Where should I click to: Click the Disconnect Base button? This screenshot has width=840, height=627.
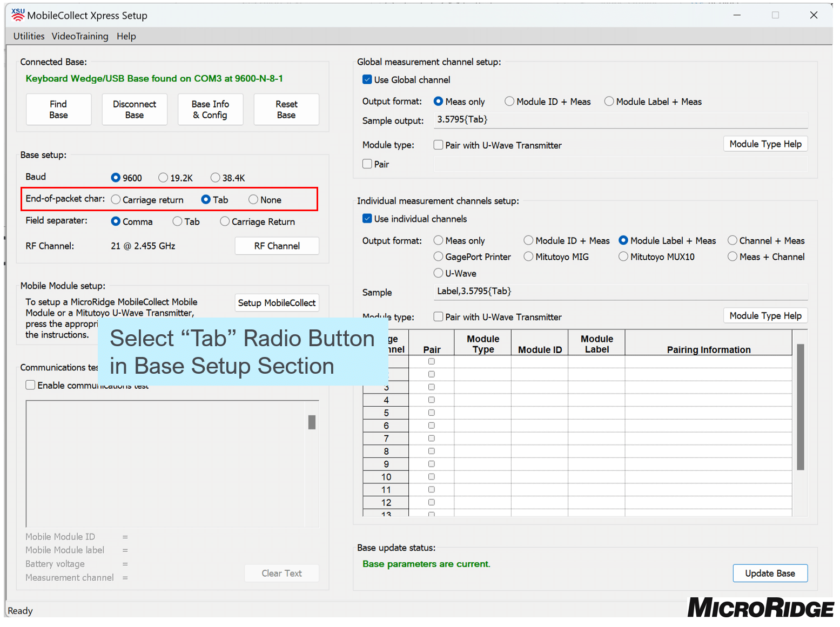(135, 109)
